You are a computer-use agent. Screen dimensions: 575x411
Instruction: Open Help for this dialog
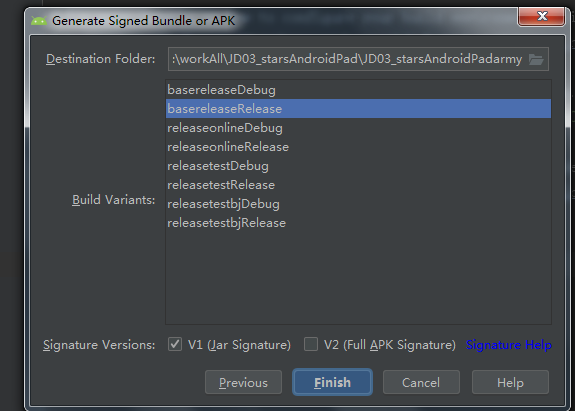click(x=510, y=382)
